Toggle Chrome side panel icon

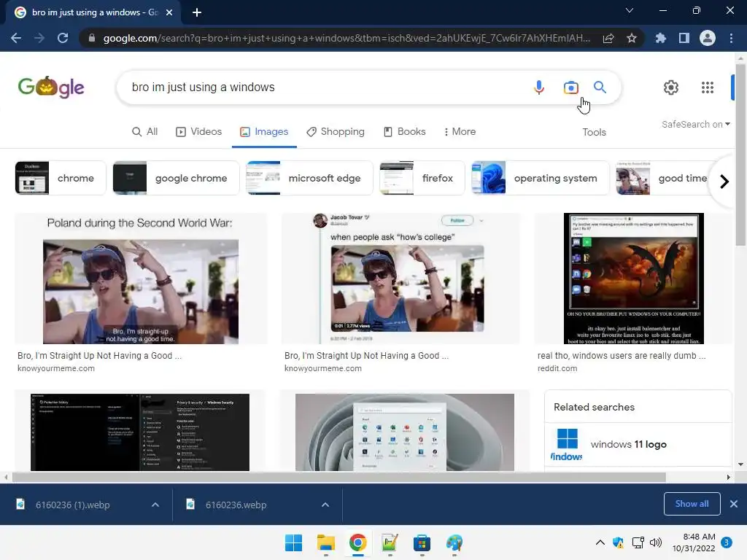(x=684, y=38)
